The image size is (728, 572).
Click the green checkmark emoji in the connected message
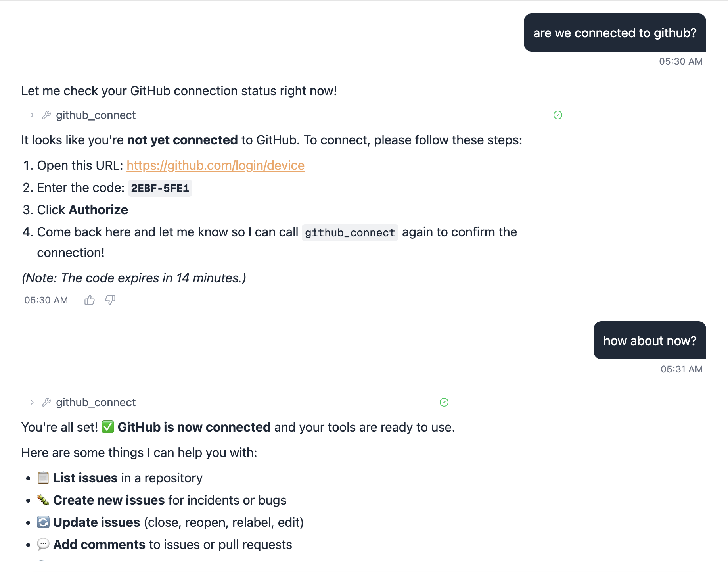pos(107,427)
